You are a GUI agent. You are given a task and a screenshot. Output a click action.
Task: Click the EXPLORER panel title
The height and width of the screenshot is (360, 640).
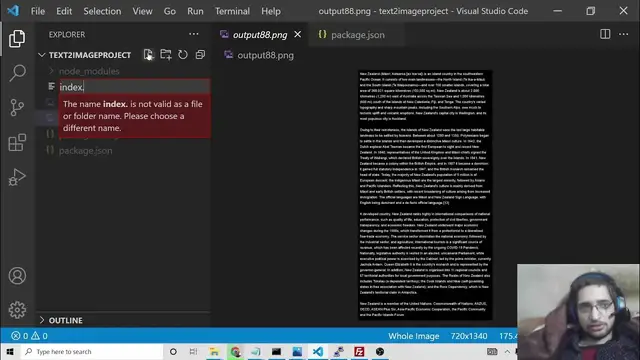tap(67, 35)
